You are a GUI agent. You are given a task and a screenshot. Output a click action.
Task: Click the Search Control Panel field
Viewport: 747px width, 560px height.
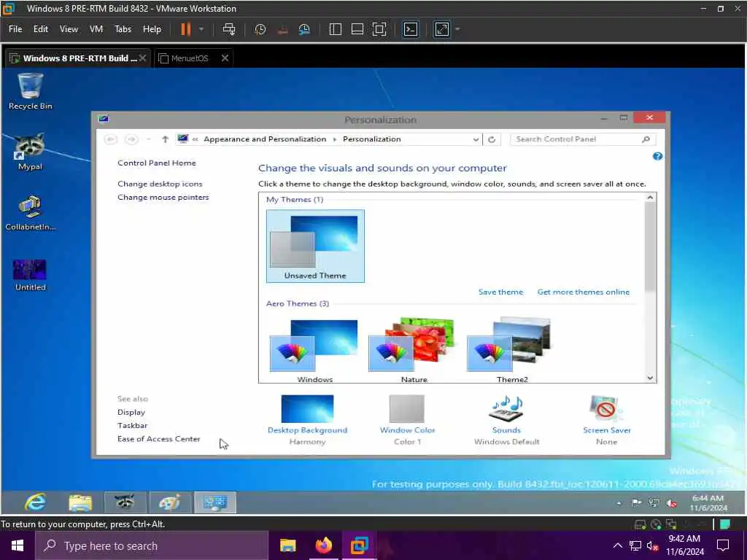pos(582,139)
